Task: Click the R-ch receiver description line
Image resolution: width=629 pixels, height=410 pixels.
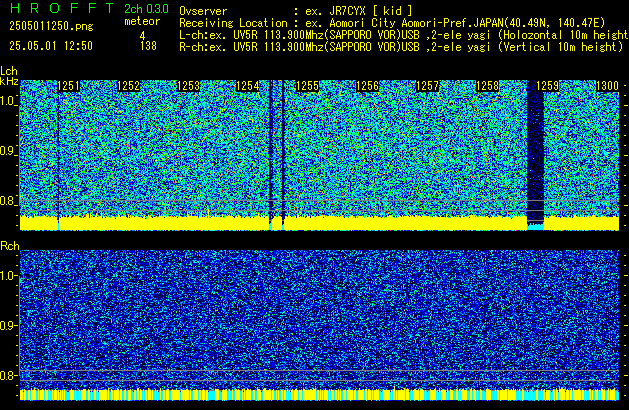Action: pos(401,47)
